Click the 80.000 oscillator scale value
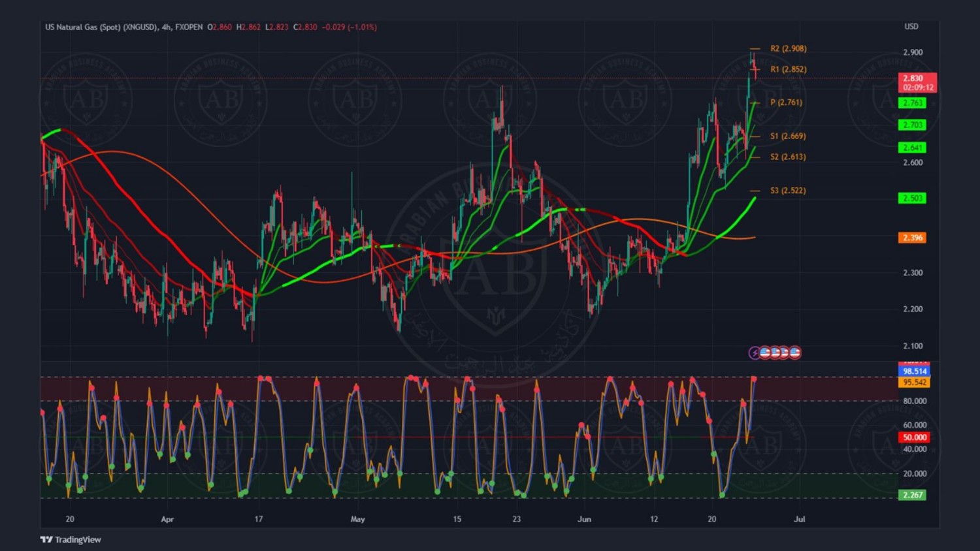Image resolution: width=980 pixels, height=551 pixels. point(915,401)
